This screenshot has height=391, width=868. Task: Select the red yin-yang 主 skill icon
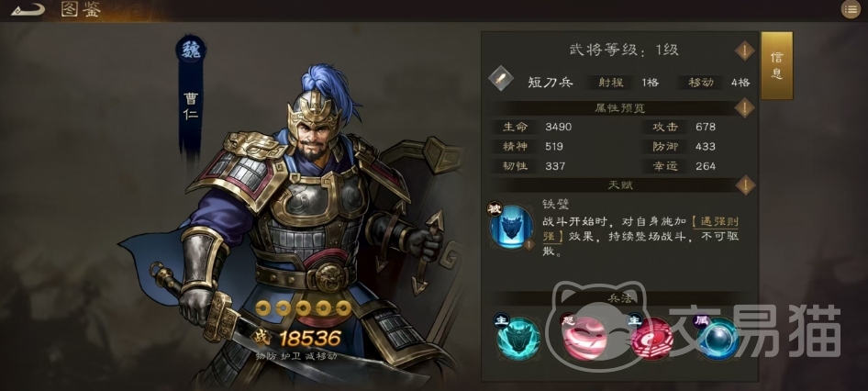(651, 338)
